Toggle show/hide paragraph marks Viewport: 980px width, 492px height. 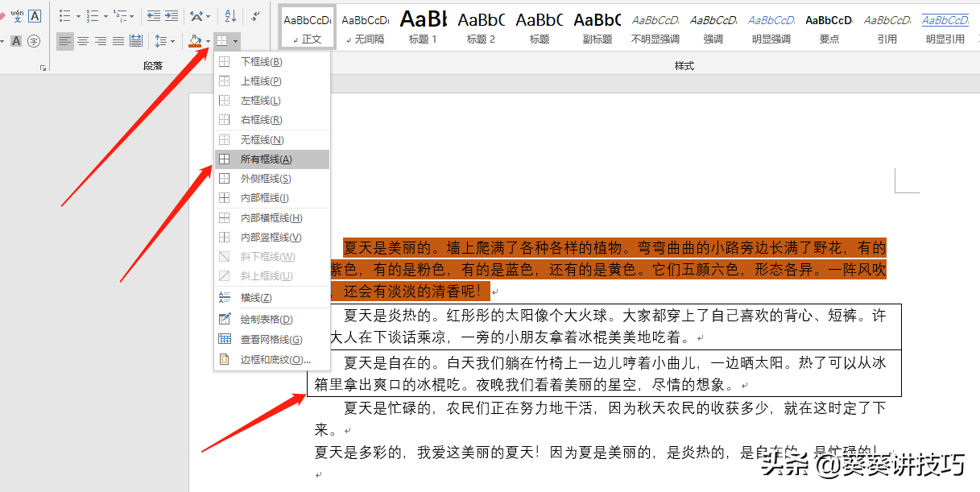coord(256,16)
